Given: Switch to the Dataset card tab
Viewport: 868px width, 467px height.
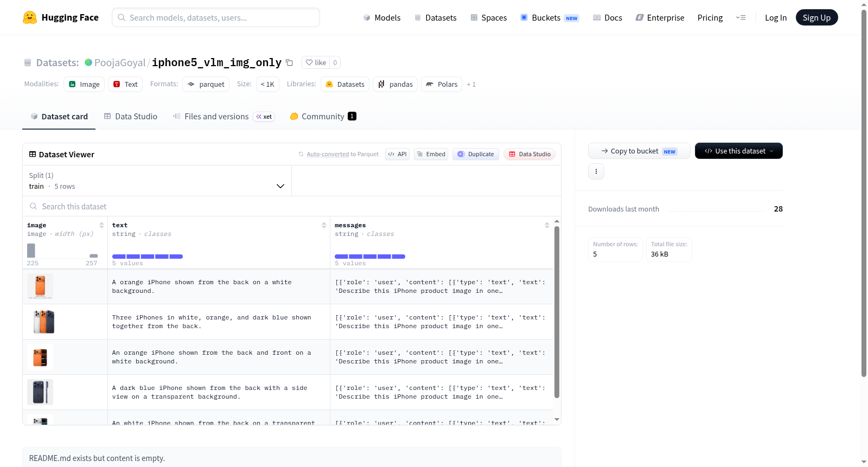Looking at the screenshot, I should [x=59, y=117].
